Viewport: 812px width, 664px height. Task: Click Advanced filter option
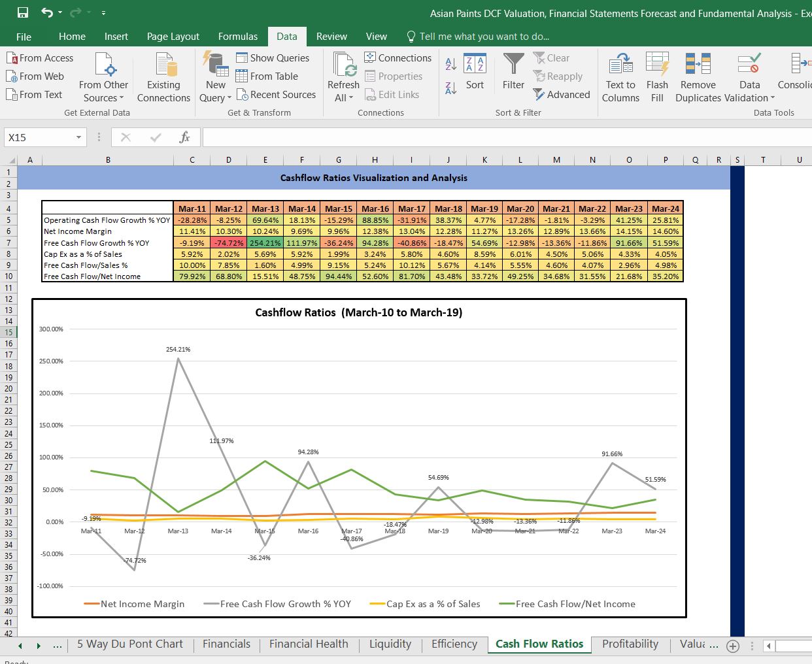click(x=562, y=95)
